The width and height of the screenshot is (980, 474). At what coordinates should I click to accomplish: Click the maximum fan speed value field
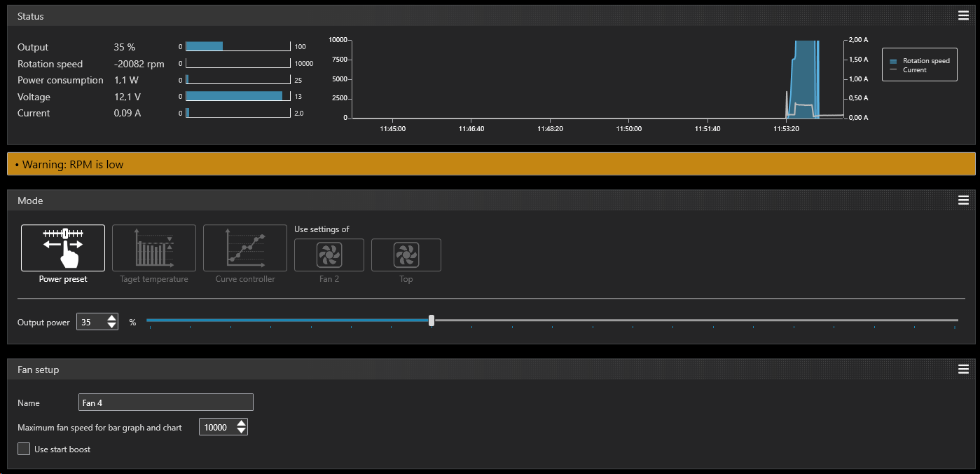point(216,427)
